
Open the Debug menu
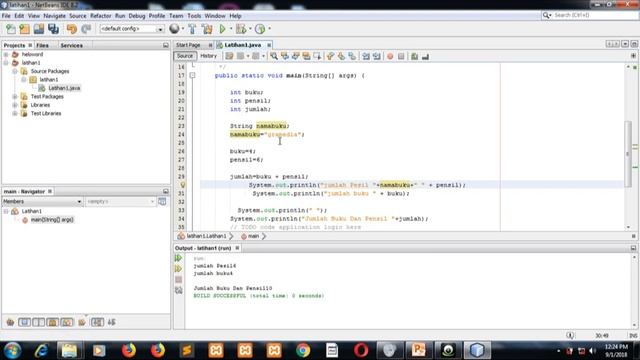[x=137, y=16]
